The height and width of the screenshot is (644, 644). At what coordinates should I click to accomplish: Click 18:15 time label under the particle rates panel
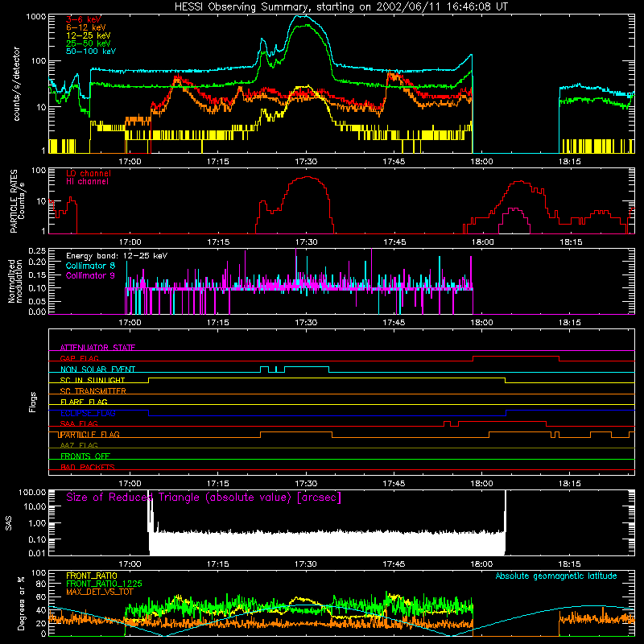571,242
